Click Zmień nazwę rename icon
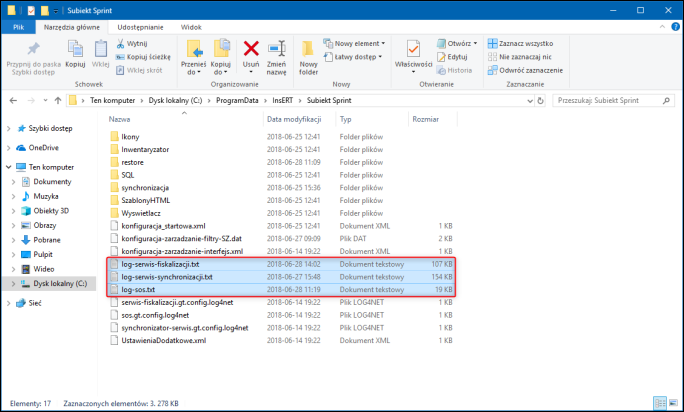The image size is (684, 412). click(277, 48)
